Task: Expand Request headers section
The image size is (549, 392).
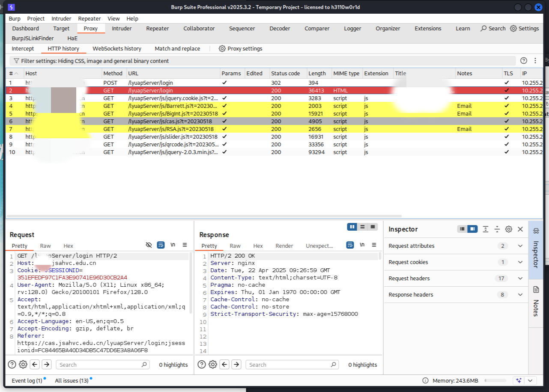Action: pos(520,279)
